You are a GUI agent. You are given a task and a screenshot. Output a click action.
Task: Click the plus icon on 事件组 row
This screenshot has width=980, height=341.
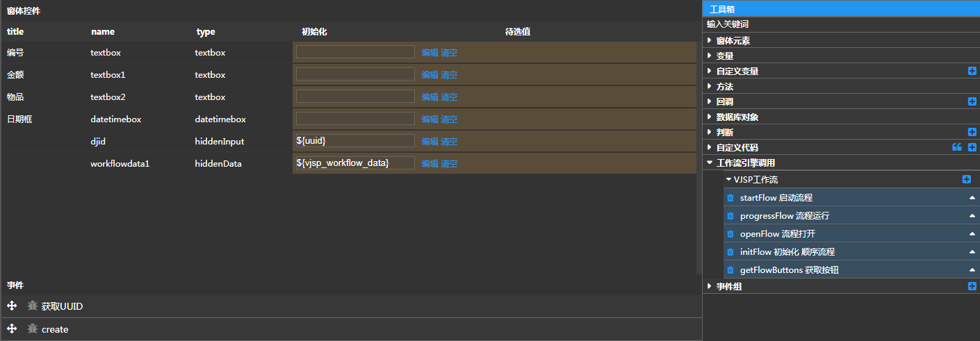pyautogui.click(x=972, y=286)
